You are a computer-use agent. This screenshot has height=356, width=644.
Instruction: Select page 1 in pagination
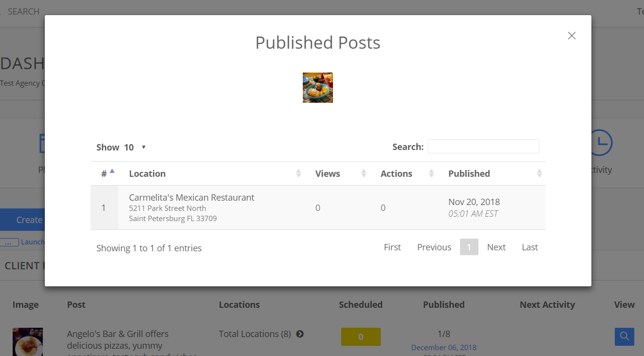pyautogui.click(x=469, y=247)
